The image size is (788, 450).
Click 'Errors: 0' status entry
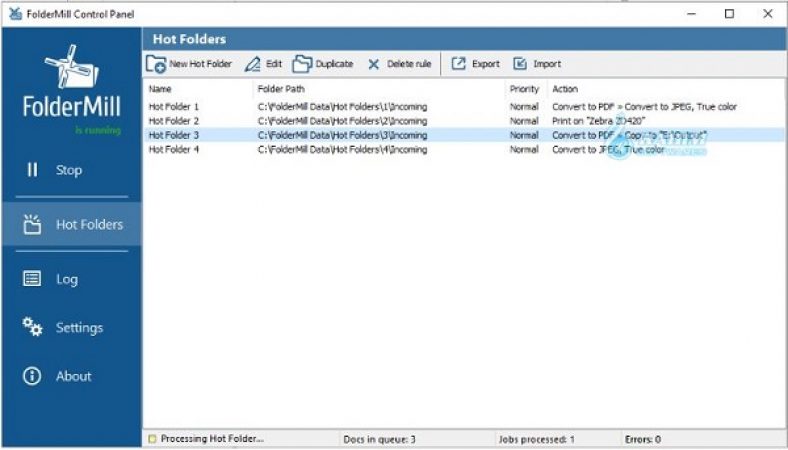[643, 439]
